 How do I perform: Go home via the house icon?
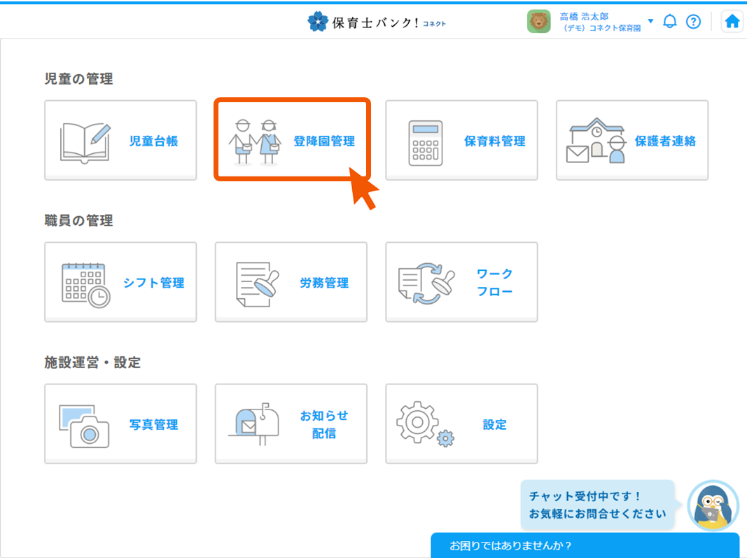[732, 21]
